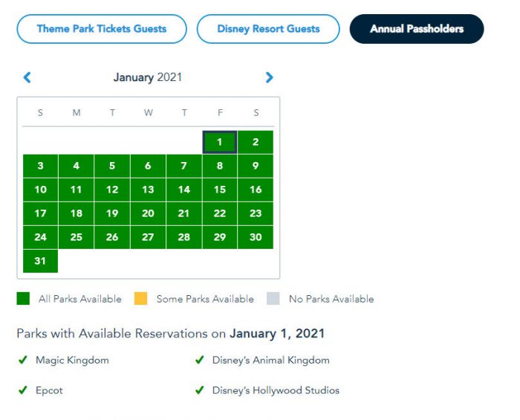Screen dimensions: 520x420
Task: Click the yellow Some Parks Available swatch
Action: coord(140,299)
